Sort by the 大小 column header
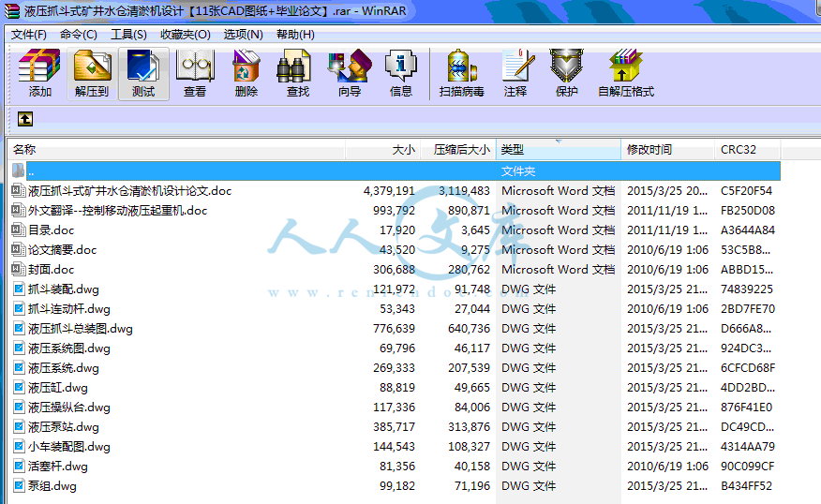 (382, 150)
